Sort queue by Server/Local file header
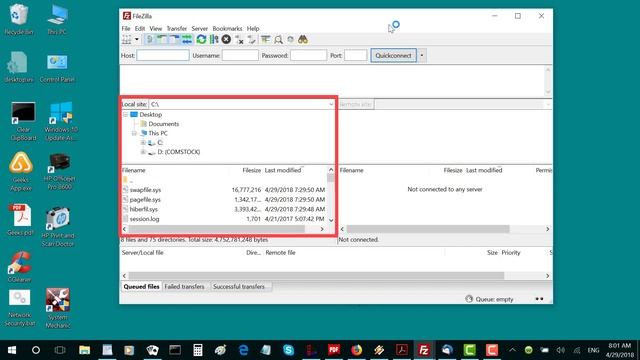The height and width of the screenshot is (360, 640). (142, 253)
